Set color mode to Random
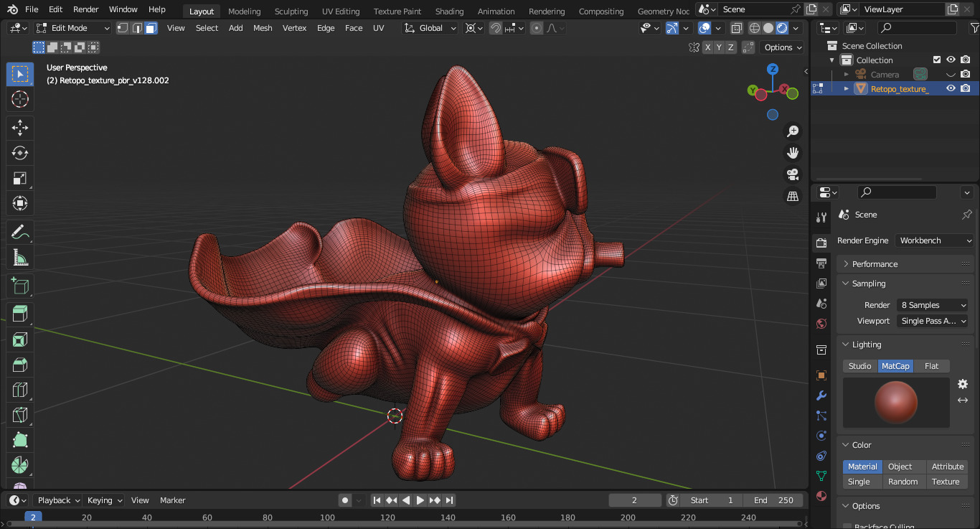980x529 pixels. click(903, 482)
